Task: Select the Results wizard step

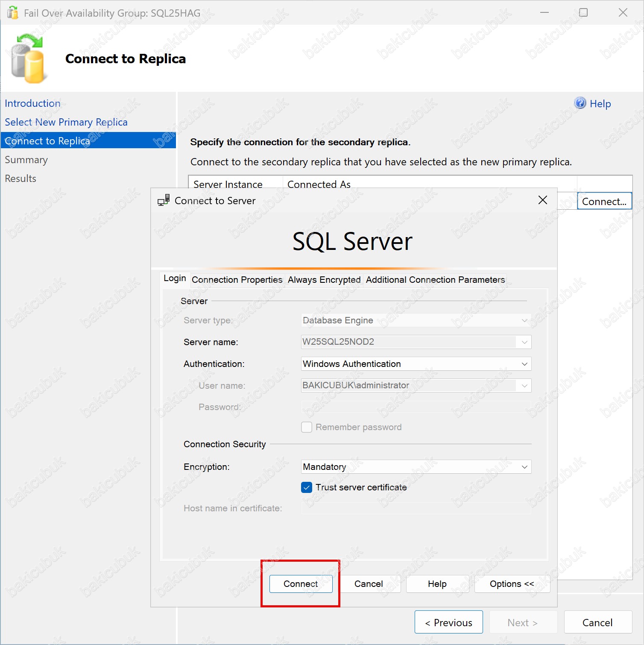Action: click(20, 179)
